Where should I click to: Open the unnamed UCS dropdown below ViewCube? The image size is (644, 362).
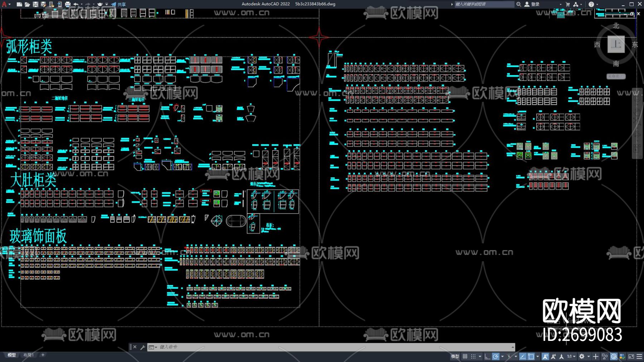(x=616, y=76)
